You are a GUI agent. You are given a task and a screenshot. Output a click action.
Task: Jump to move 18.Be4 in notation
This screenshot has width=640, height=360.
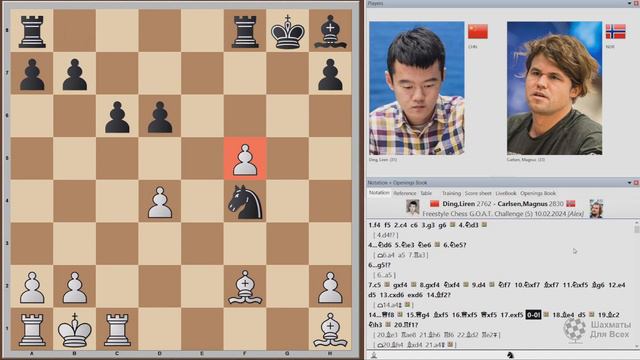[x=564, y=315]
